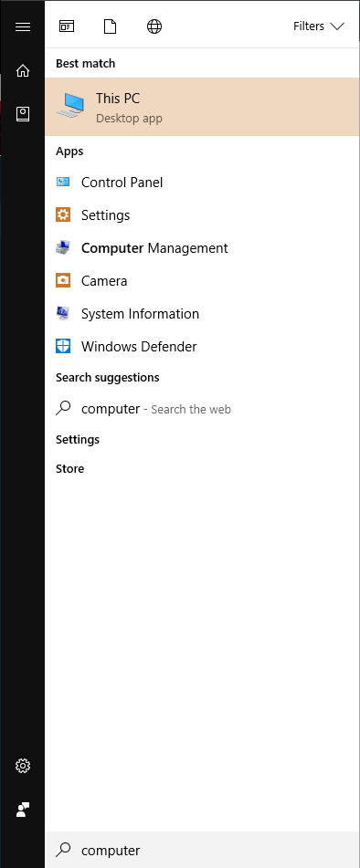Screen dimensions: 360x868
Task: Click the Best match heading
Action: coord(85,64)
